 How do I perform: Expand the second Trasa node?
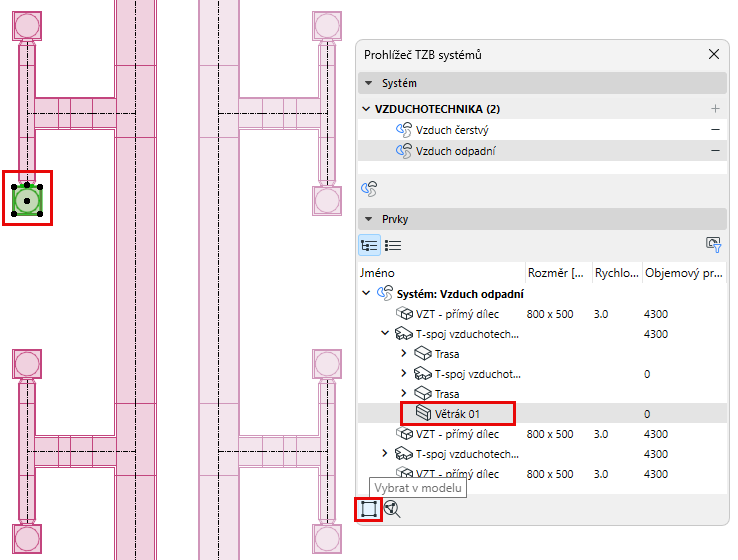[403, 393]
